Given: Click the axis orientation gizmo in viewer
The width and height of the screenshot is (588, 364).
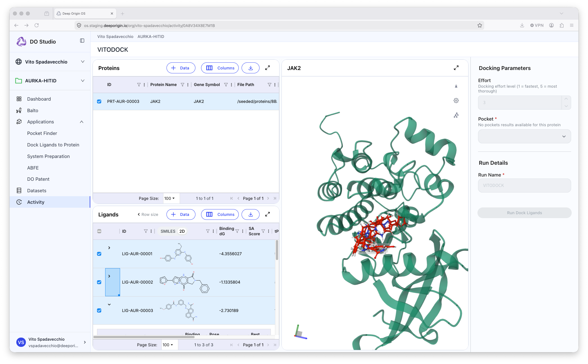Looking at the screenshot, I should (300, 332).
